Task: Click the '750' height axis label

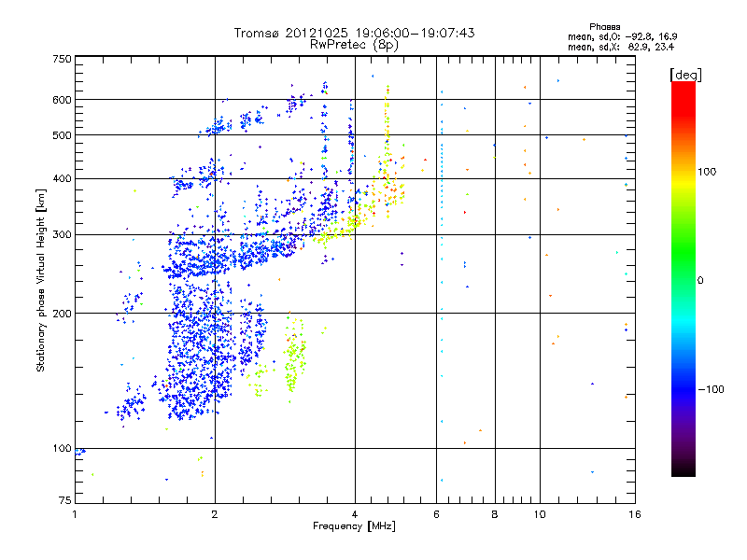Action: [62, 59]
